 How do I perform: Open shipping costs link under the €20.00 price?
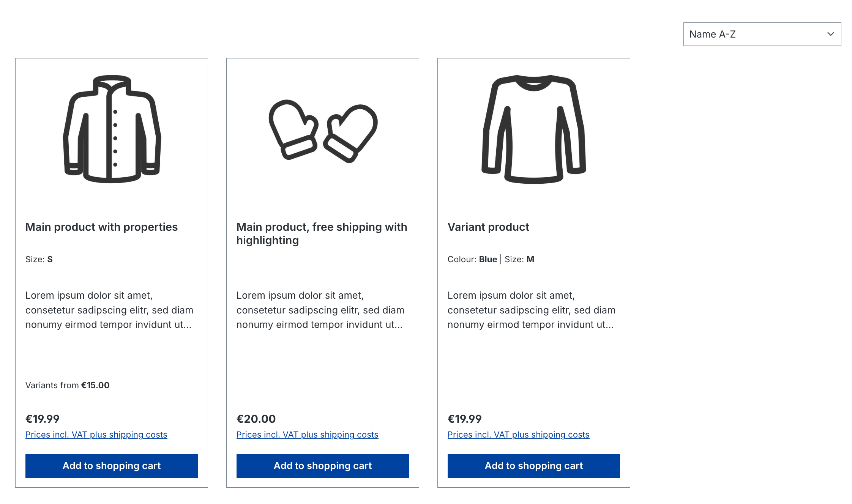(308, 435)
